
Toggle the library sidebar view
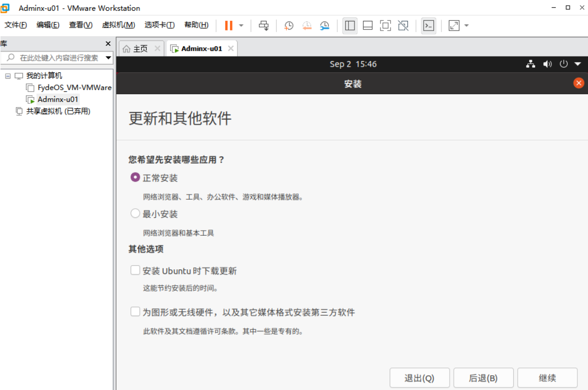(x=350, y=25)
